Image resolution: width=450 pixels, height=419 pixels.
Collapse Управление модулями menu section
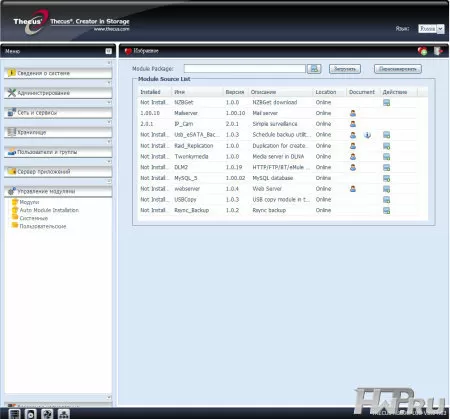click(58, 191)
